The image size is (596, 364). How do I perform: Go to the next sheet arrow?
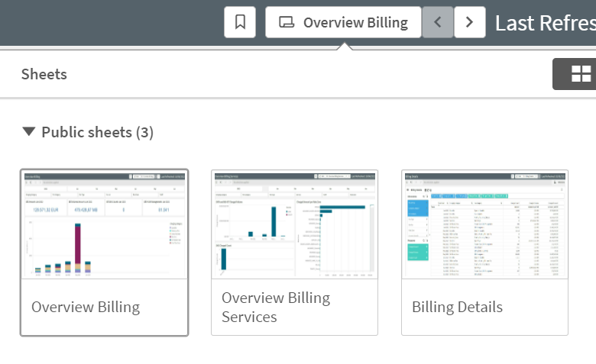[x=470, y=22]
